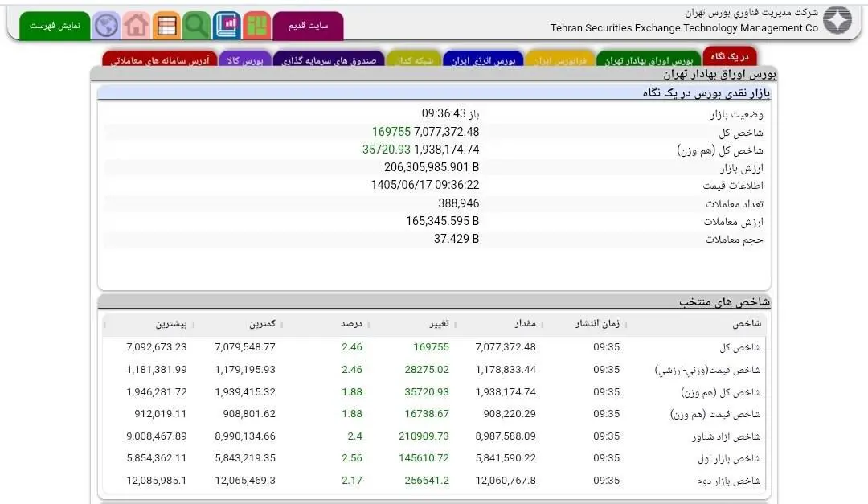Click the market value 206,305,985.901 B
Viewport: 868px width, 504px height.
coord(432,167)
